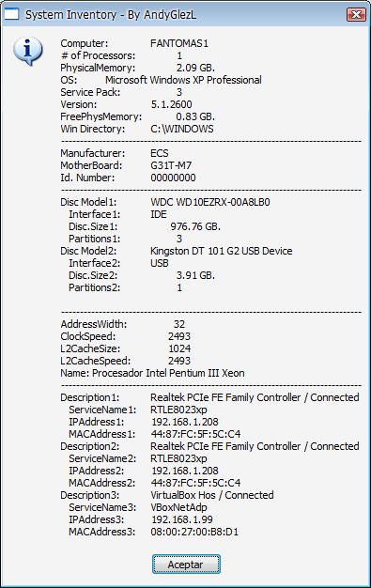Click the MAC address 08:00:27:00:B8:D1
The height and width of the screenshot is (588, 371).
pos(194,532)
